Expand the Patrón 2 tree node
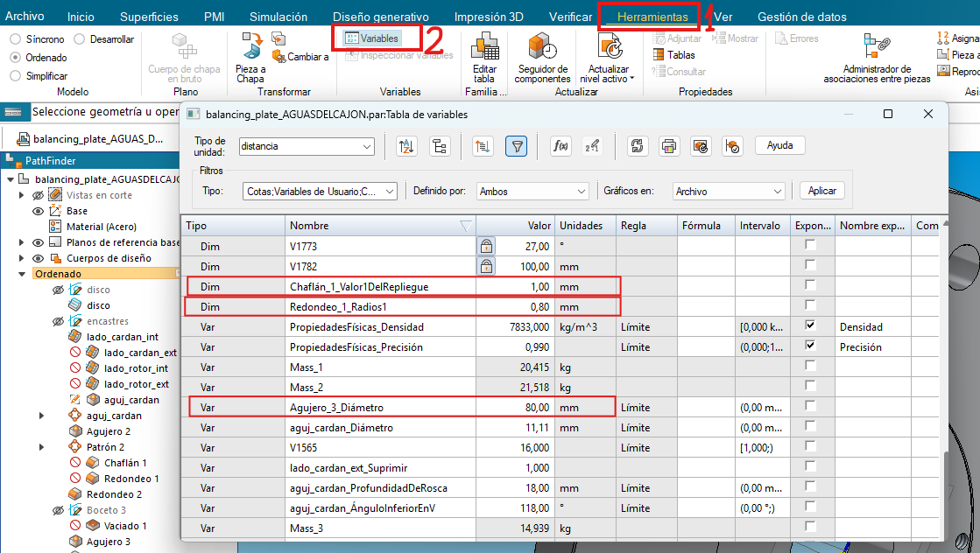 [x=41, y=447]
